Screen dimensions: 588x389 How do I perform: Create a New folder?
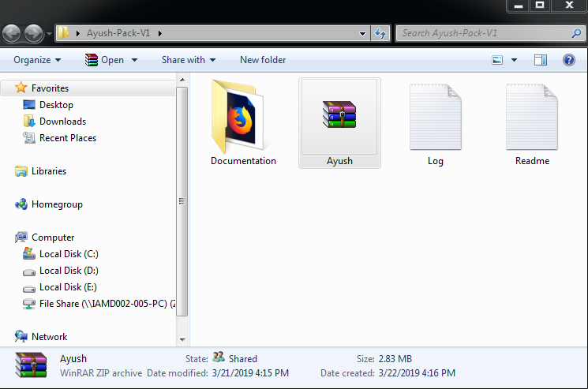coord(263,60)
